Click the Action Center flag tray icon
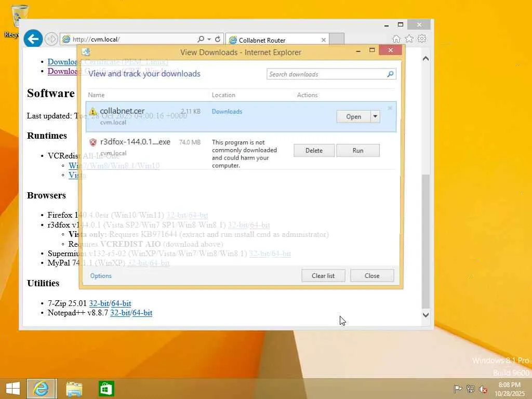532x399 pixels. [458, 389]
